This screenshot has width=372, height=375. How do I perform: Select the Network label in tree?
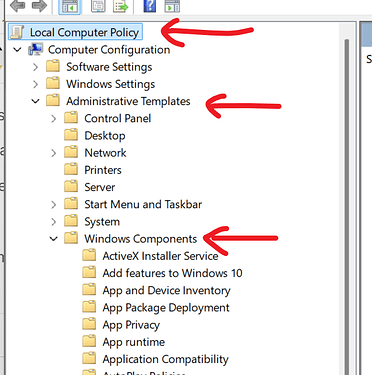click(105, 153)
